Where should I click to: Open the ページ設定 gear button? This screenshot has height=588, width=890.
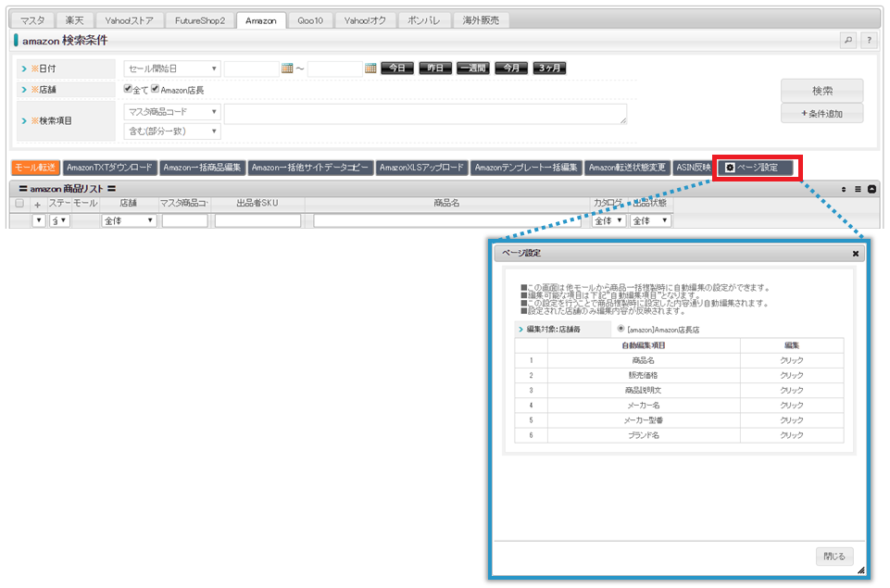pyautogui.click(x=756, y=168)
